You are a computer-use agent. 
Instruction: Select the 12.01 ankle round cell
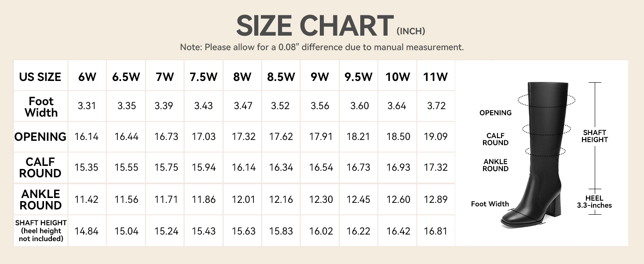243,199
